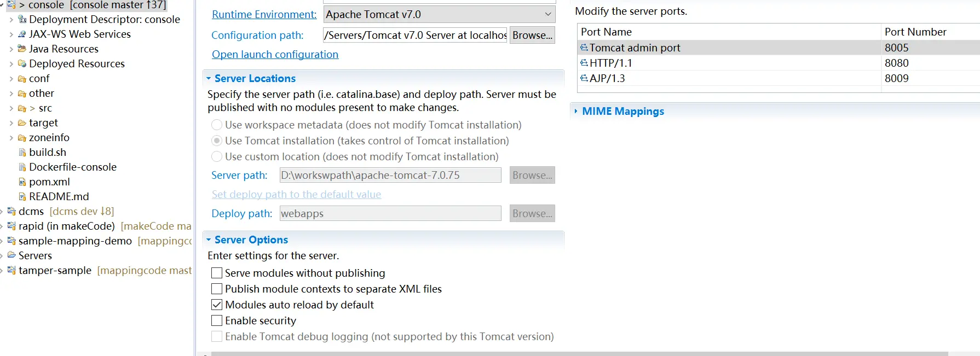Select the 8005 port number cell
The width and height of the screenshot is (980, 356).
[x=930, y=48]
